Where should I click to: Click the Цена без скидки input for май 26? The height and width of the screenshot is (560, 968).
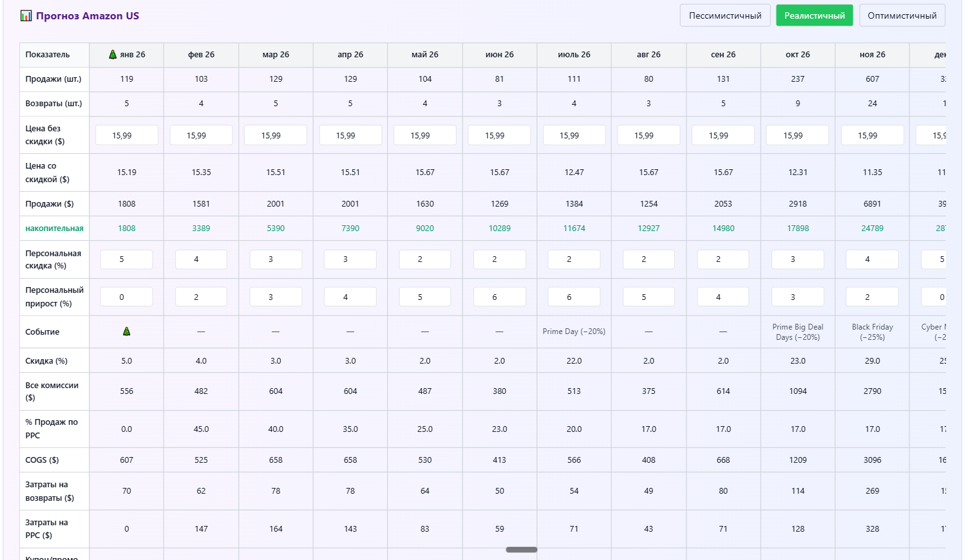424,135
